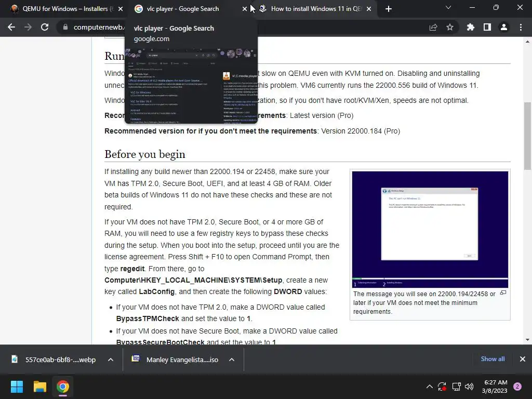Click the bold text 'regedit'
The width and height of the screenshot is (532, 399).
(x=132, y=269)
